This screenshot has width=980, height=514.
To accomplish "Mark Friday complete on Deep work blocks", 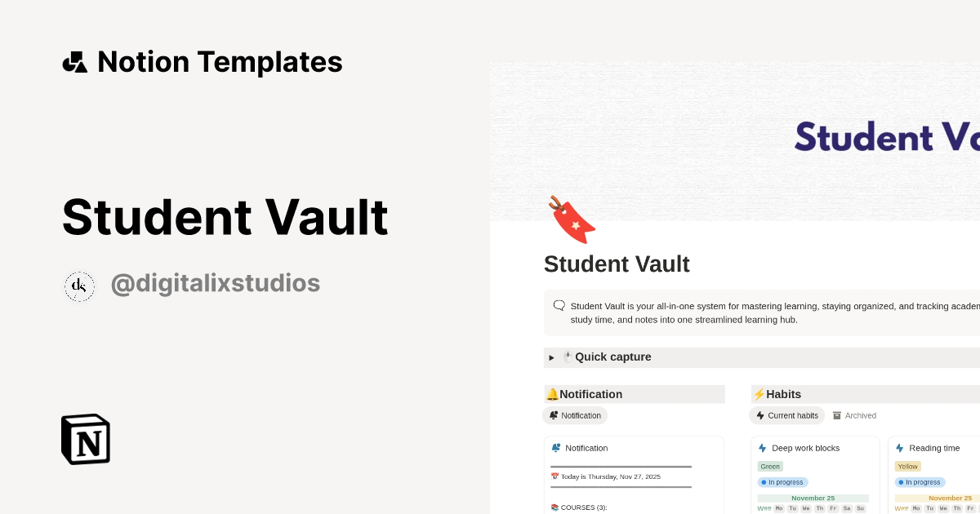I will [833, 507].
